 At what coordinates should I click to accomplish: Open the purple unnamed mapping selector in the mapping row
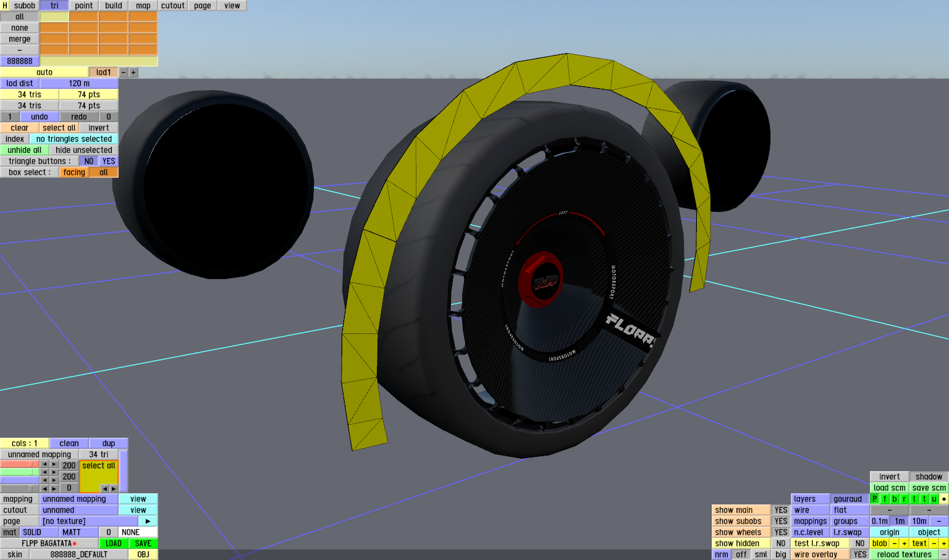coord(79,499)
